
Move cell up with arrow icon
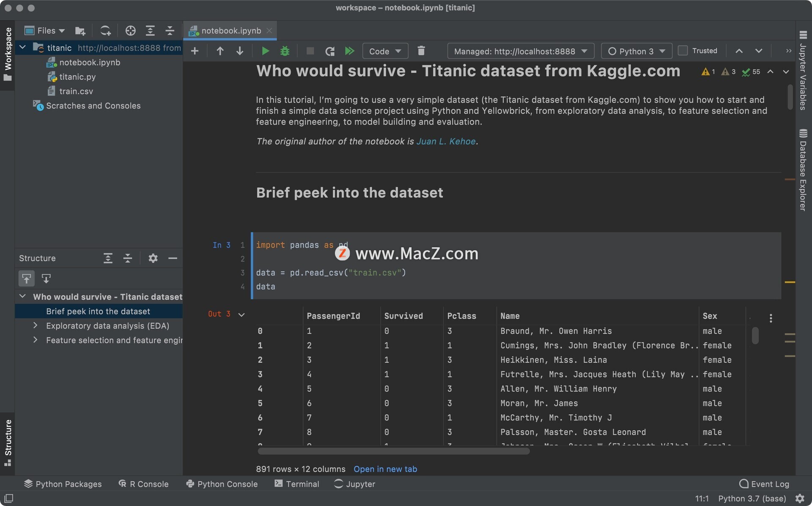click(220, 51)
